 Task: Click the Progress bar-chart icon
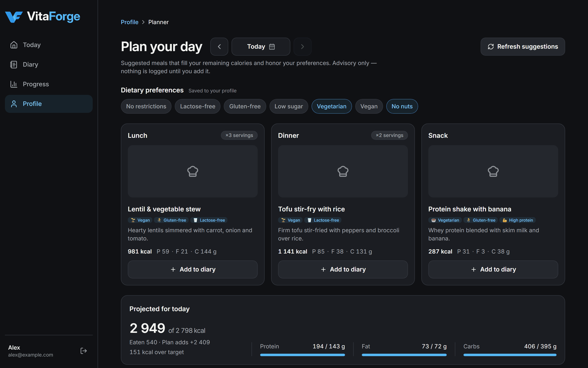coord(14,84)
